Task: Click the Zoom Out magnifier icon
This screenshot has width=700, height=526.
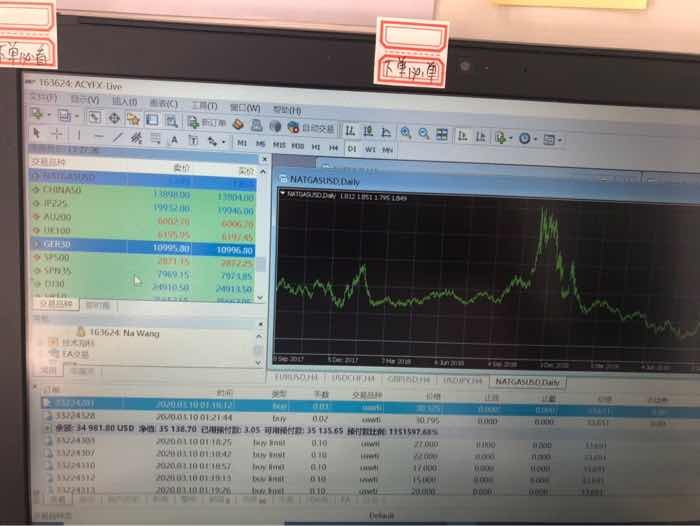Action: pos(424,134)
